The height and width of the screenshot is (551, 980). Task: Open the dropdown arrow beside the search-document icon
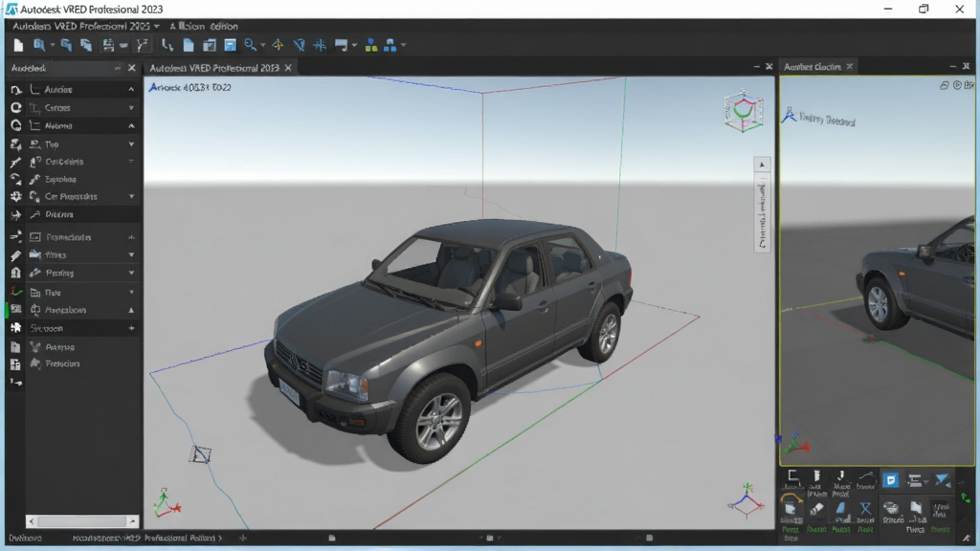point(52,45)
